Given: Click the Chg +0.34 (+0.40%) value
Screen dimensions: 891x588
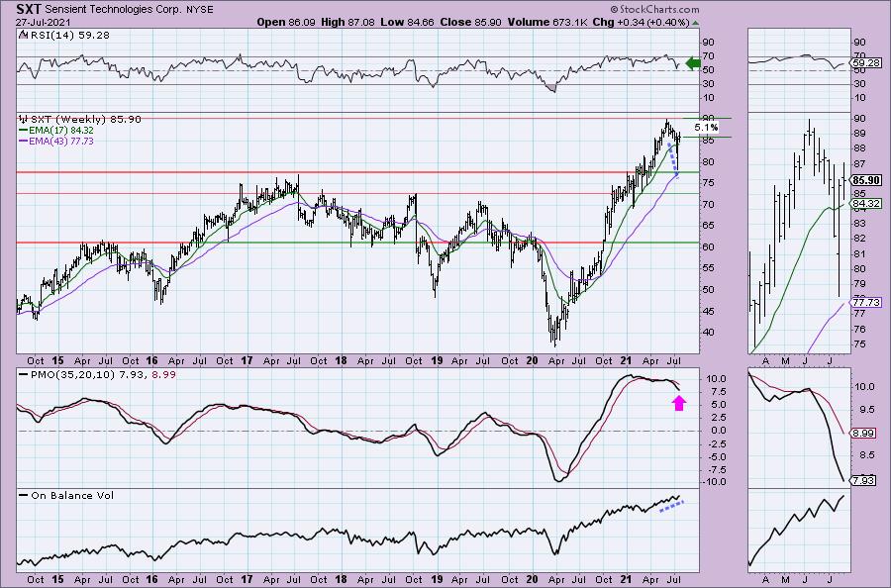Looking at the screenshot, I should coord(641,22).
